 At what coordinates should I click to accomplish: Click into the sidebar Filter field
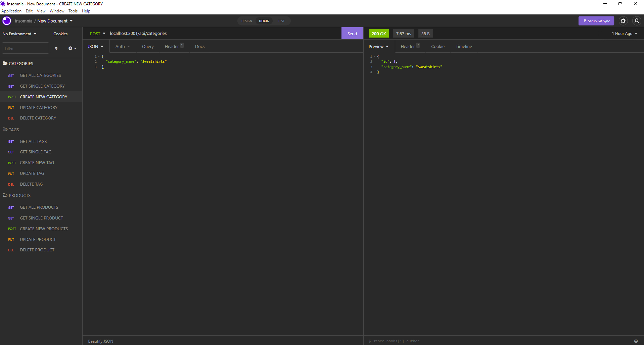tap(25, 48)
